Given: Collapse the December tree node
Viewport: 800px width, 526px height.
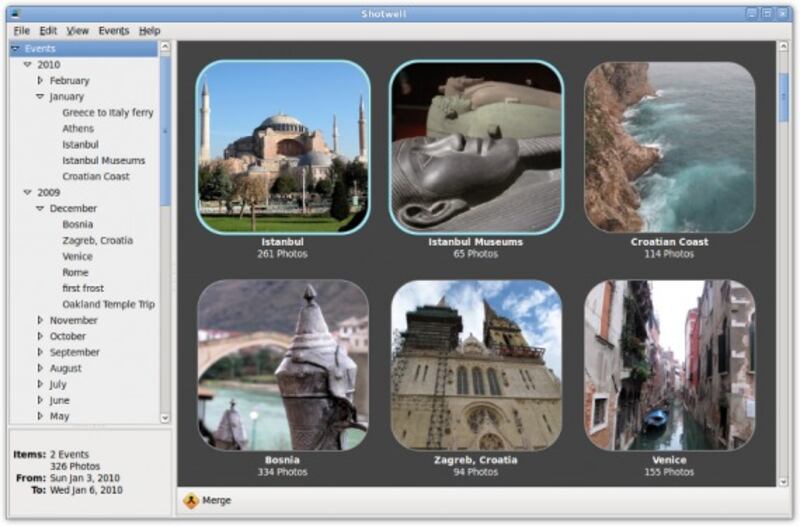Looking at the screenshot, I should pos(40,209).
